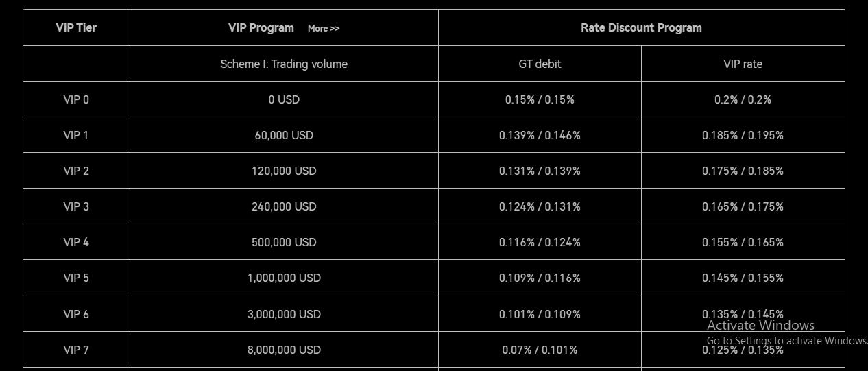Click the VIP 3 tier cell
Screen dimensions: 868x371
point(76,206)
